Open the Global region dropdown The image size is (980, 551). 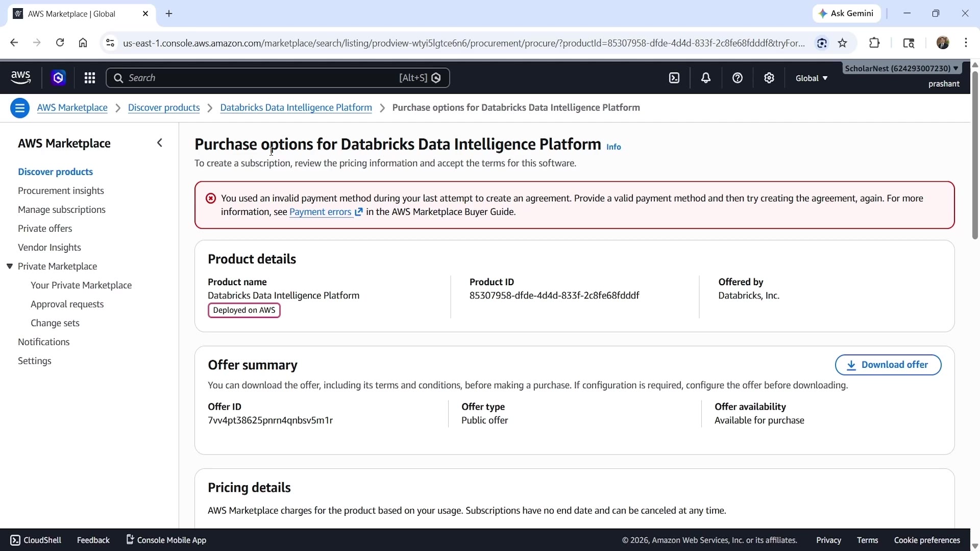coord(812,78)
